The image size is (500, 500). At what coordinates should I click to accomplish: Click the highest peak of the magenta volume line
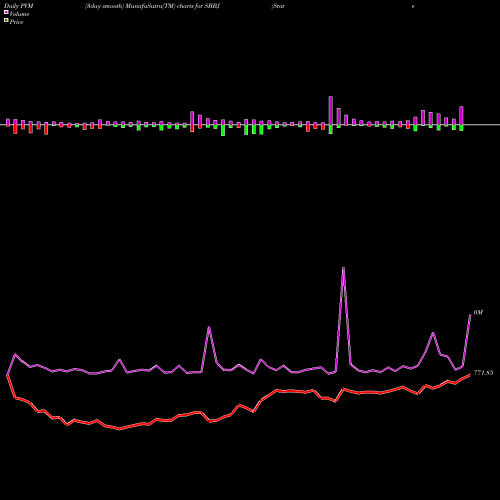point(343,268)
